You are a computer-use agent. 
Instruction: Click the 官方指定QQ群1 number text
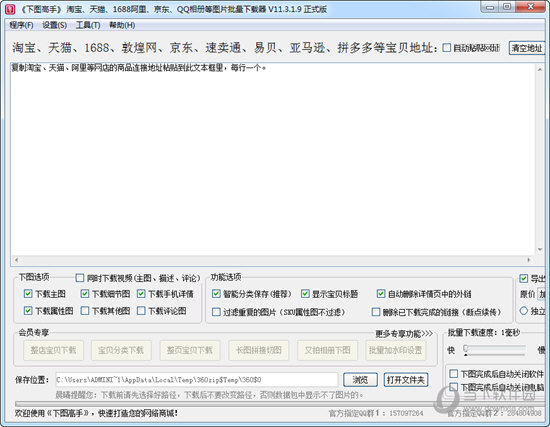point(406,413)
